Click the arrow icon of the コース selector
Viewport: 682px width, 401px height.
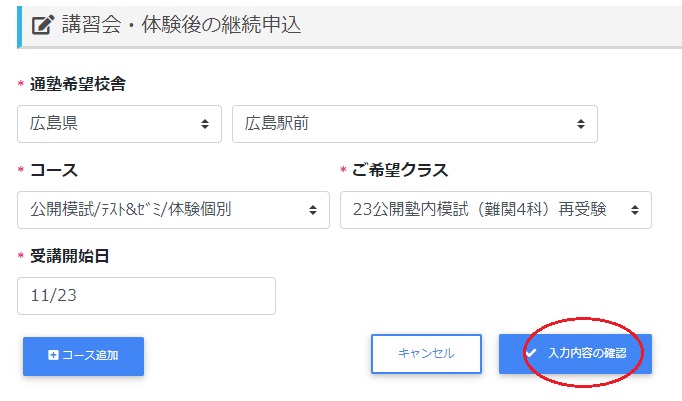312,210
